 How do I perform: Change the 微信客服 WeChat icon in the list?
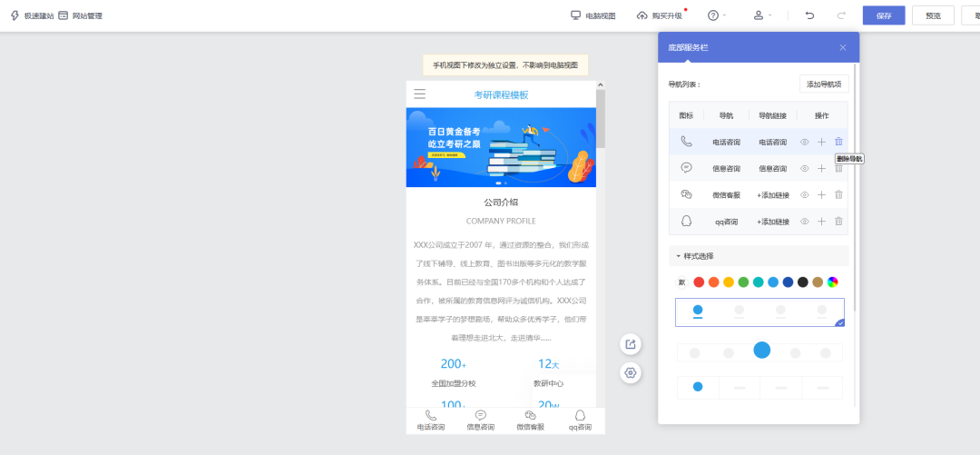pos(686,194)
